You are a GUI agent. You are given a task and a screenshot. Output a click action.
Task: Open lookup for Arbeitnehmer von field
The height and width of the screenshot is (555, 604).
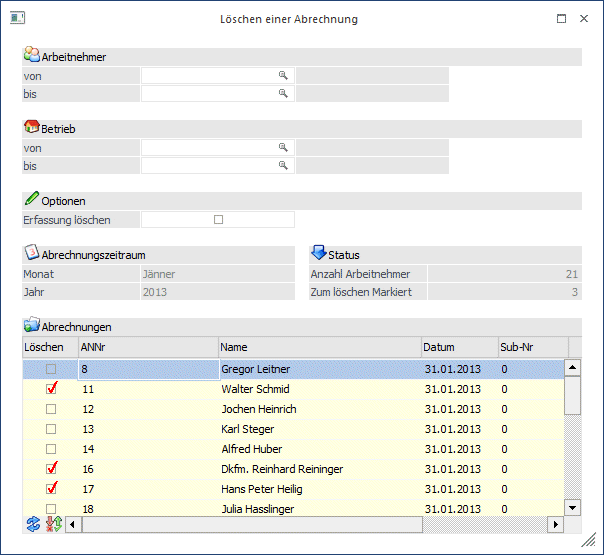(283, 75)
